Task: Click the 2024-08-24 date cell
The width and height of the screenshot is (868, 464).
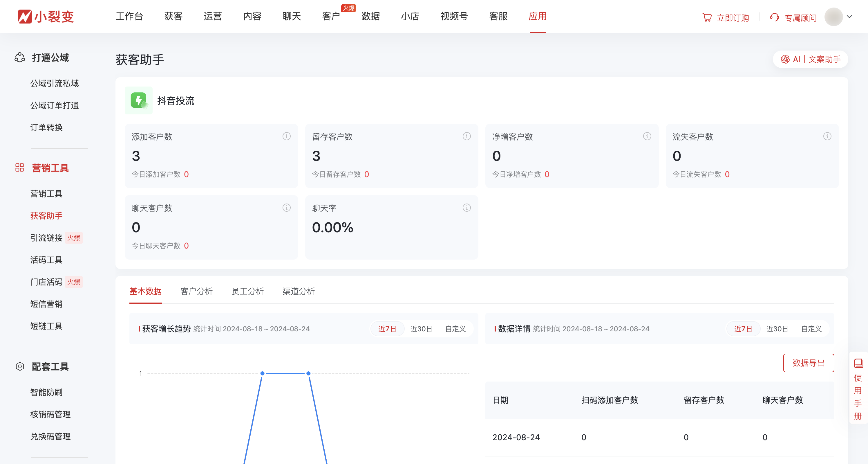Action: click(x=516, y=437)
